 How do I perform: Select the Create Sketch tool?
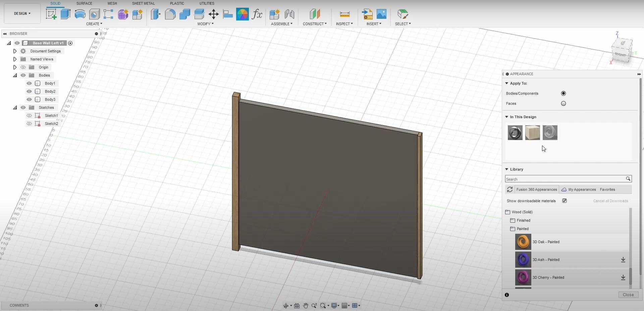(51, 14)
